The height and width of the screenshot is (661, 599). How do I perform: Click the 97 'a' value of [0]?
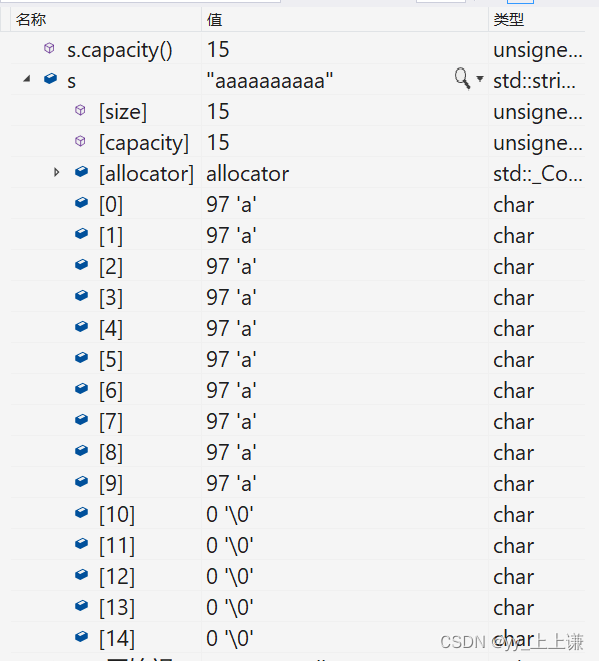231,204
